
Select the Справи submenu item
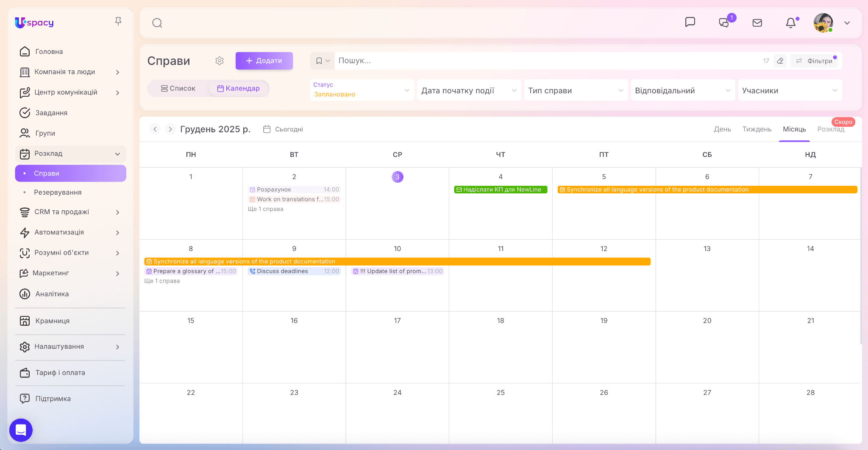[x=70, y=173]
